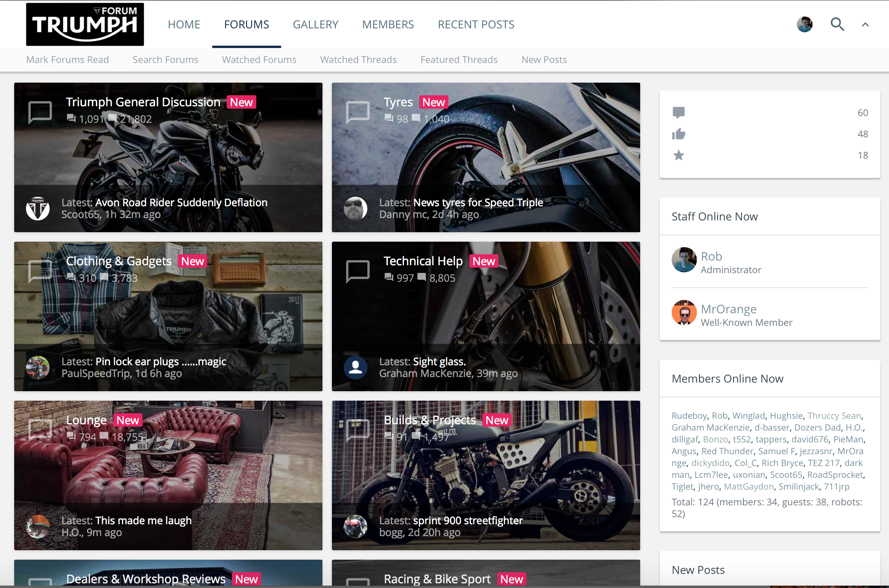Click Search Forums in sub-navigation
Image resolution: width=889 pixels, height=588 pixels.
pyautogui.click(x=165, y=59)
